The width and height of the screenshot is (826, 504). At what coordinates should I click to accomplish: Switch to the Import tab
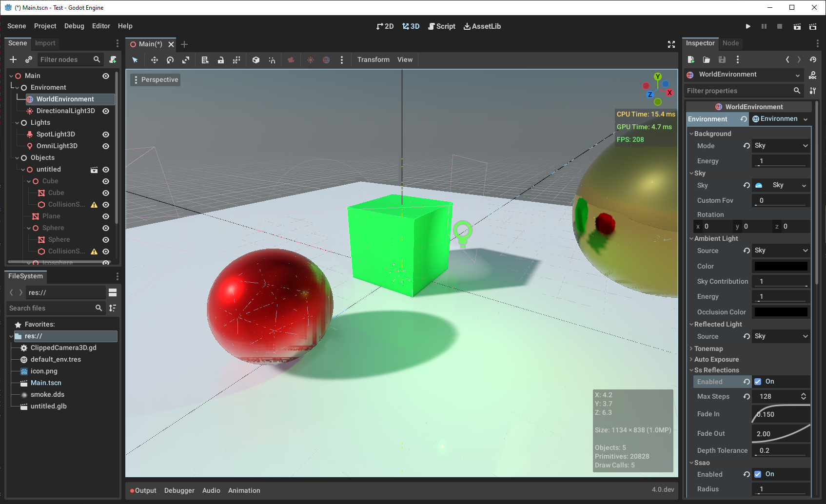[45, 43]
